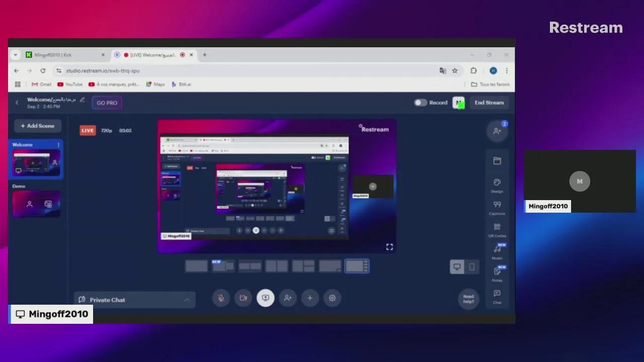Open the Bith.ai bookmark

coord(181,84)
